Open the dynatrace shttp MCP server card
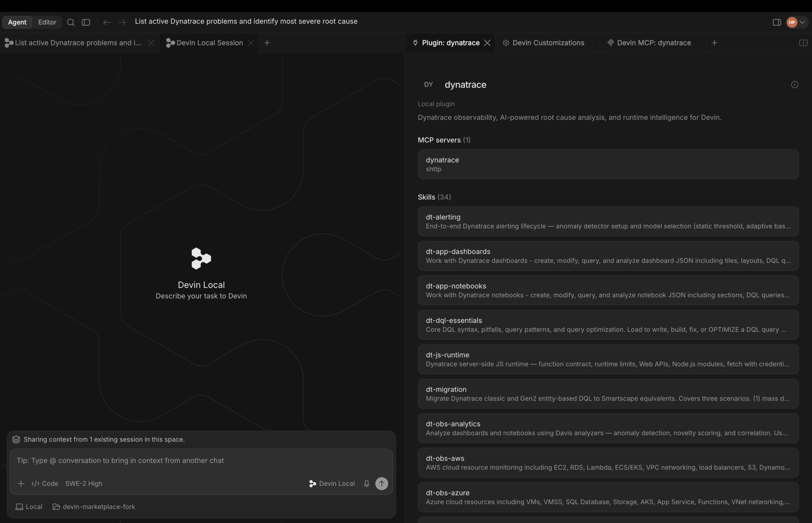The height and width of the screenshot is (523, 812). (608, 164)
